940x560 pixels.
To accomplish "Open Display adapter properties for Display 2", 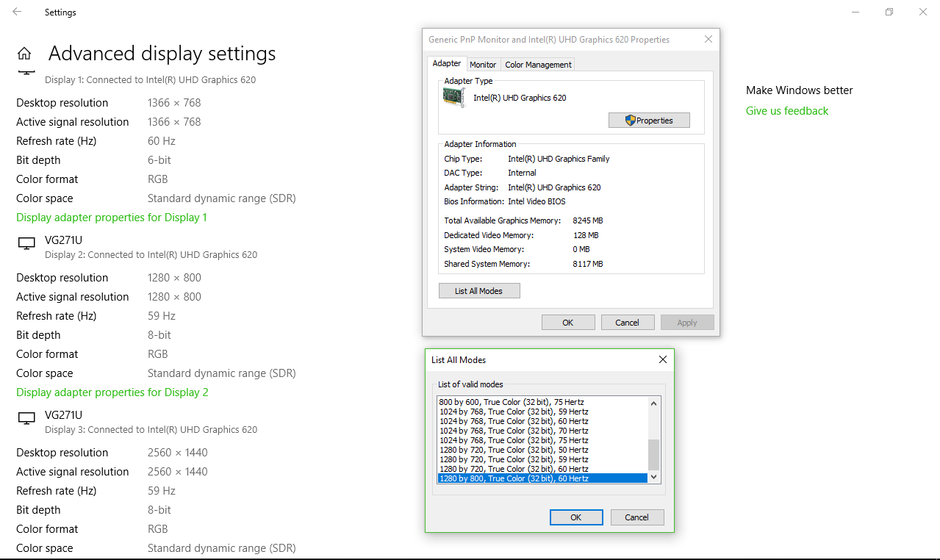I will [x=112, y=392].
